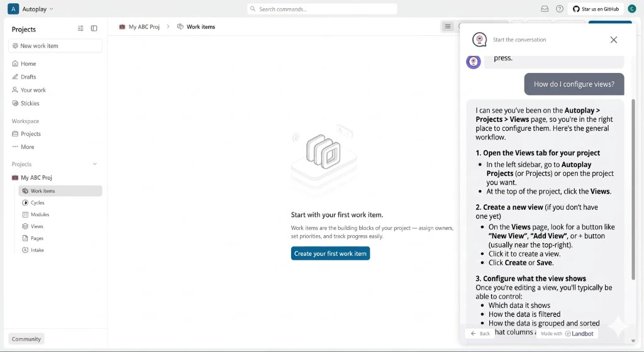Click the Intake icon

pyautogui.click(x=25, y=250)
